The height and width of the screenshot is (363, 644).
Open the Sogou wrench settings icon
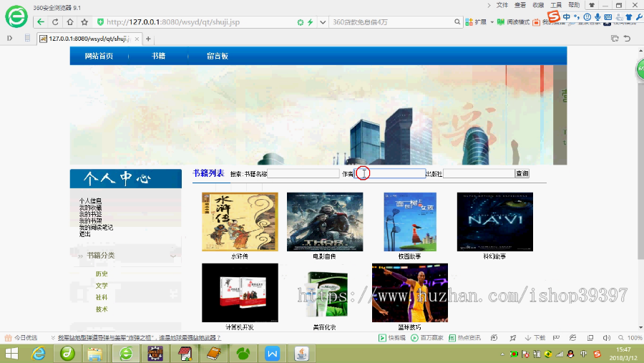pos(639,17)
